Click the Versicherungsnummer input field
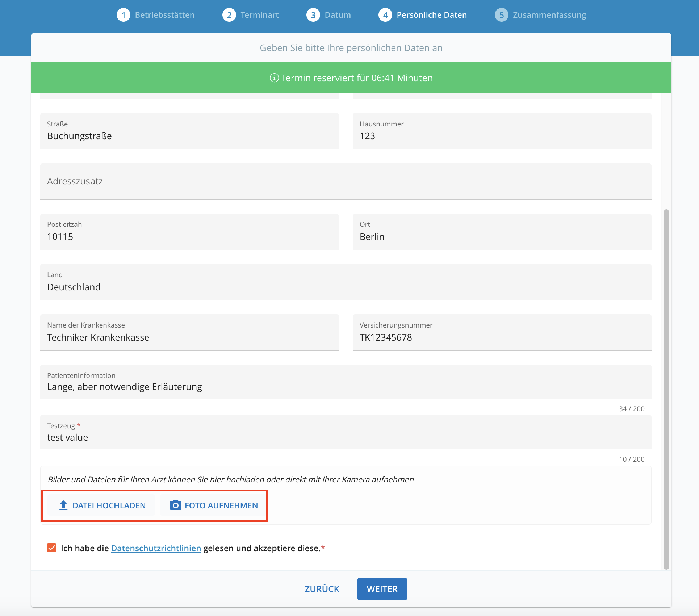Screen dimensions: 699x616 (502, 332)
